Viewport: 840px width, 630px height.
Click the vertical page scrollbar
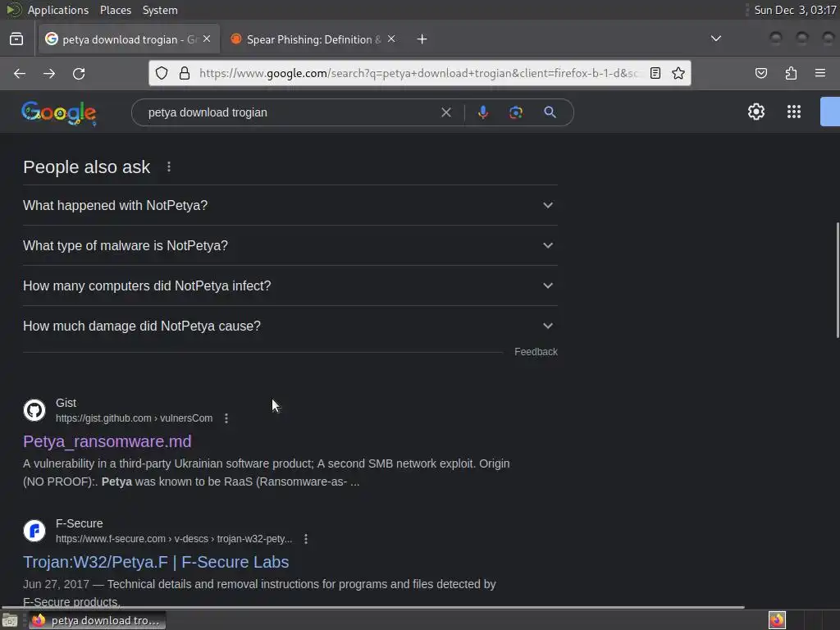(838, 280)
